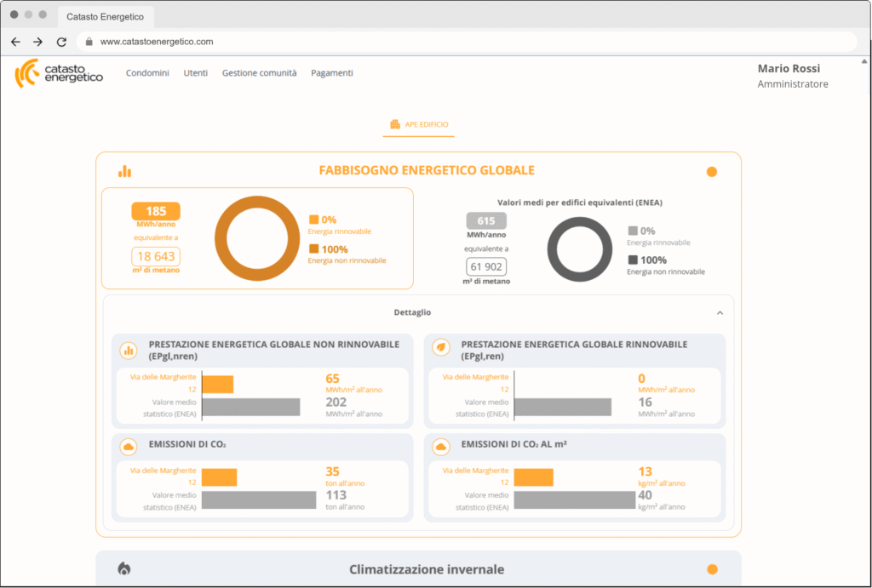The image size is (872, 588).
Task: Toggle the orange dot on Climatizzazione invernale
Action: 712,569
